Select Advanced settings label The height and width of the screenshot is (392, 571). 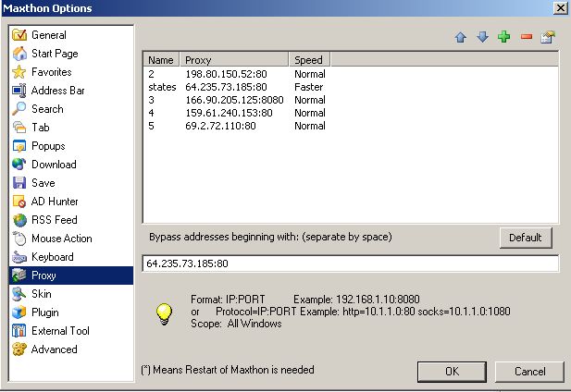tap(55, 349)
